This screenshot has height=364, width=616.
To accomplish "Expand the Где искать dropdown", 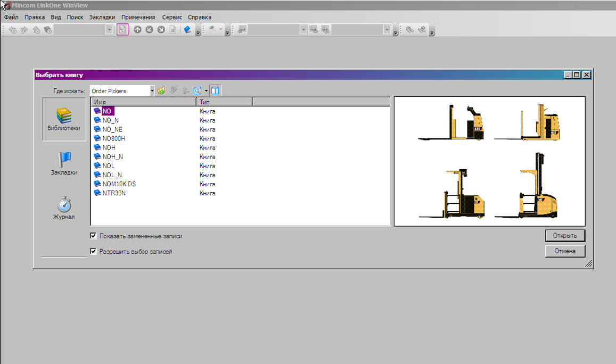I will (152, 91).
